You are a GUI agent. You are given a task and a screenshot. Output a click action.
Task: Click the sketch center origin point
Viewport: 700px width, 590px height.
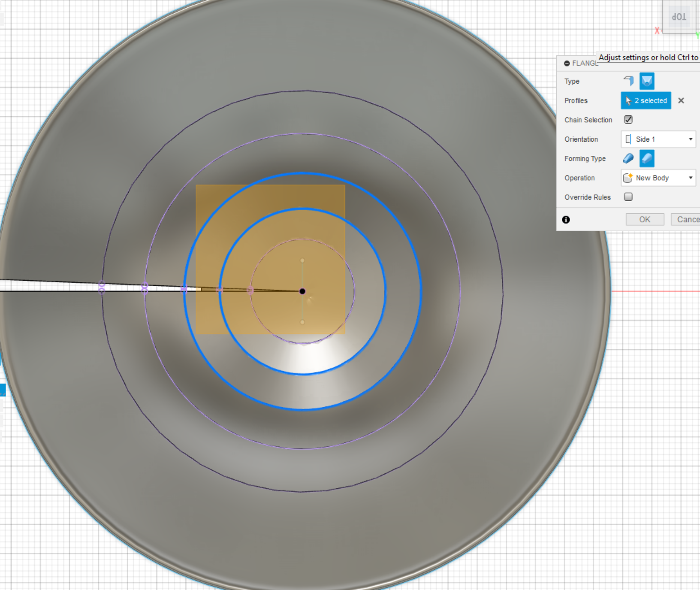point(303,291)
